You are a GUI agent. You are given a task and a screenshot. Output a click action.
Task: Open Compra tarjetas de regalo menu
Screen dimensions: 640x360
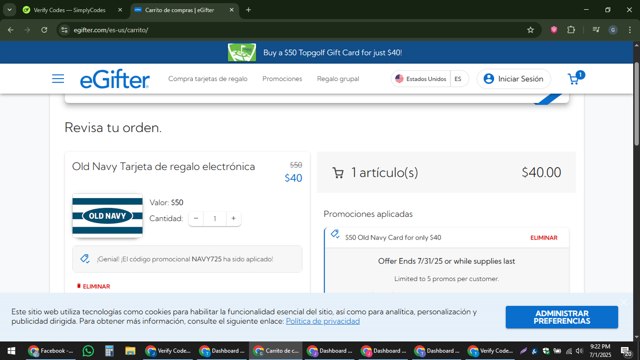tap(208, 79)
